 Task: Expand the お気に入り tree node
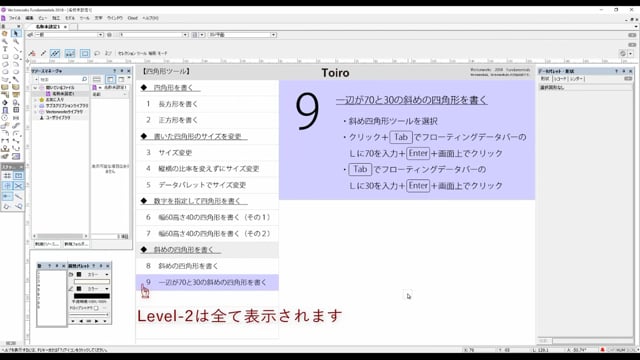[35, 100]
